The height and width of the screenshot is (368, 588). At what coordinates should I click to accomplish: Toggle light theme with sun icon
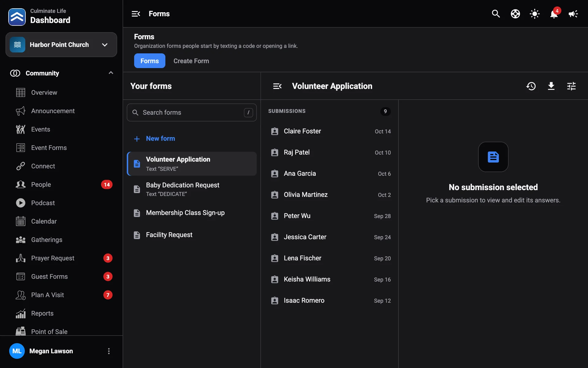pyautogui.click(x=535, y=14)
